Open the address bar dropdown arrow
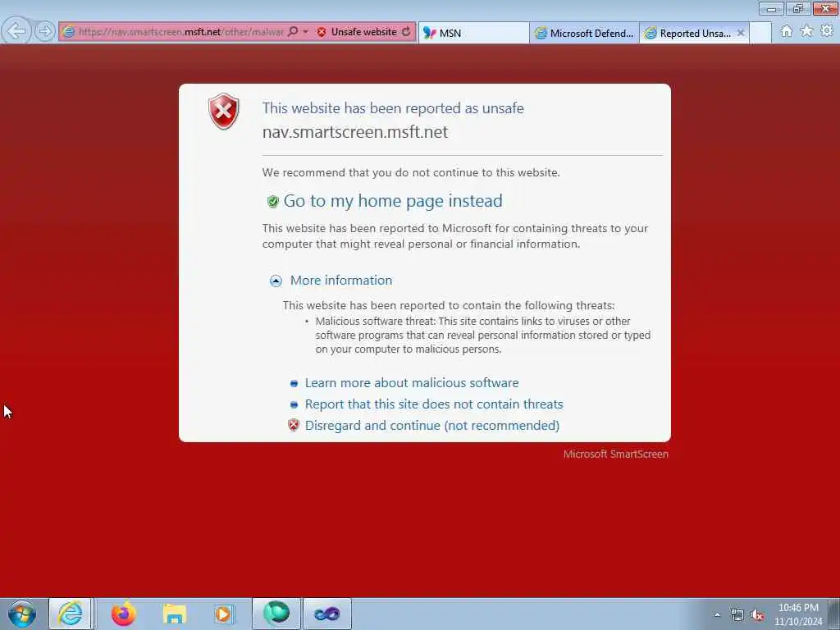This screenshot has height=630, width=840. point(305,32)
